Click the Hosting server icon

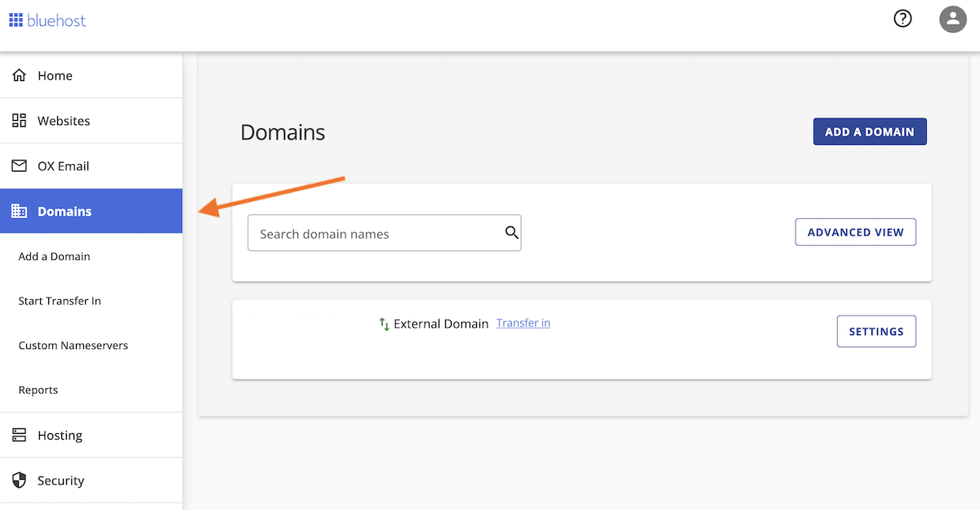coord(20,436)
